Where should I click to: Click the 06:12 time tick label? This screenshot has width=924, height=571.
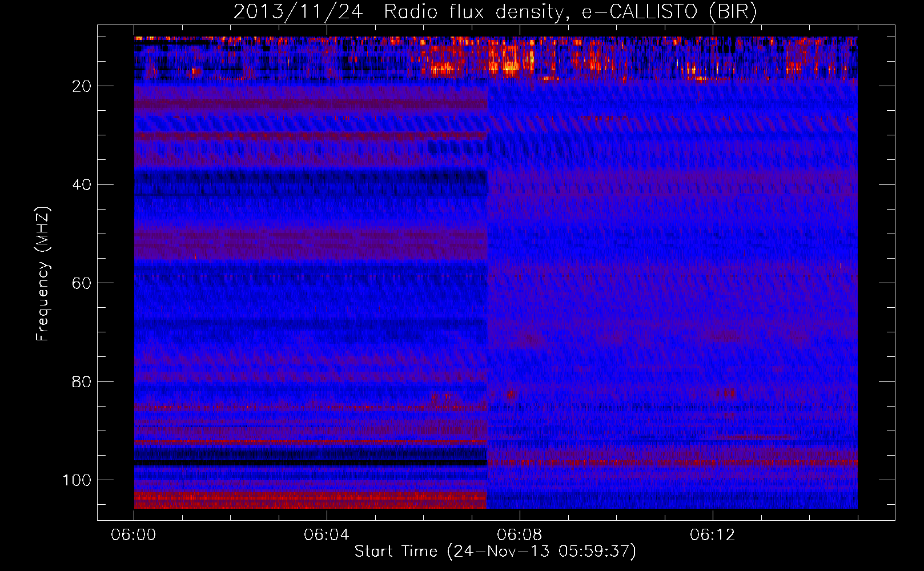(x=713, y=535)
